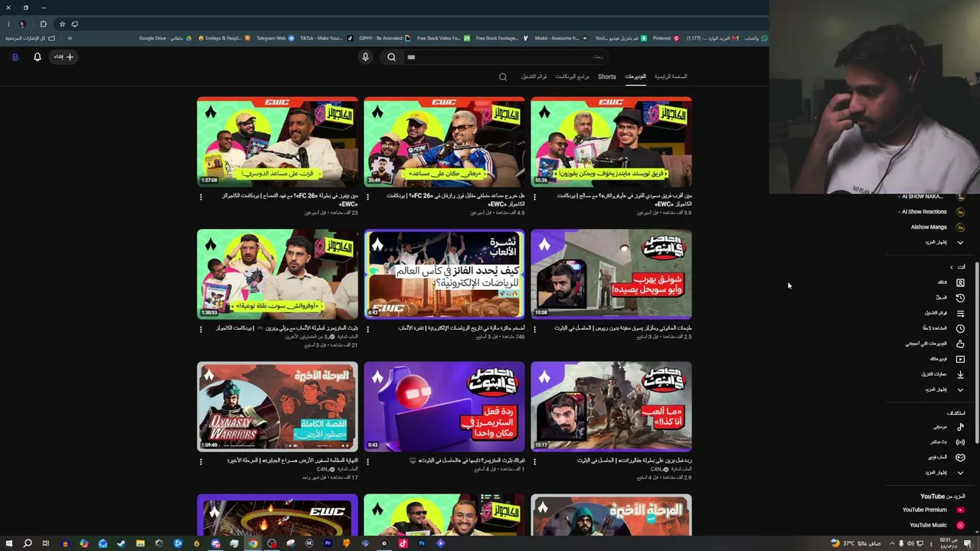Viewport: 980px width, 551px height.
Task: Open the Telegram Web bookmark
Action: tap(275, 38)
